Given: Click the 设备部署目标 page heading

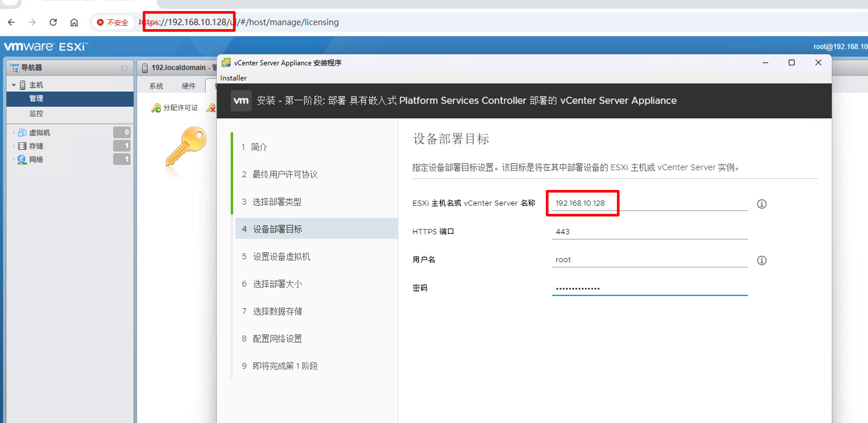Looking at the screenshot, I should click(451, 139).
